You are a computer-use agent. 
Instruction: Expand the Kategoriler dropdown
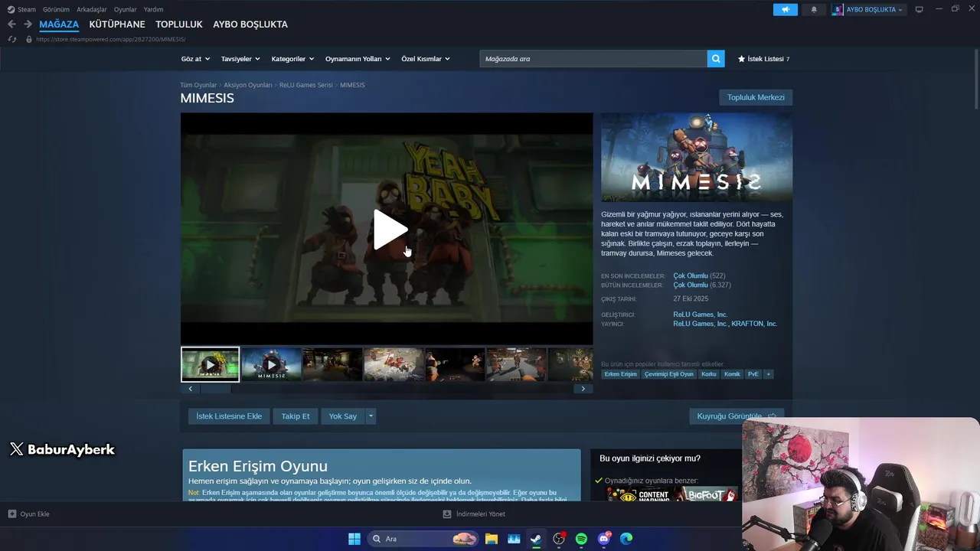pos(292,59)
